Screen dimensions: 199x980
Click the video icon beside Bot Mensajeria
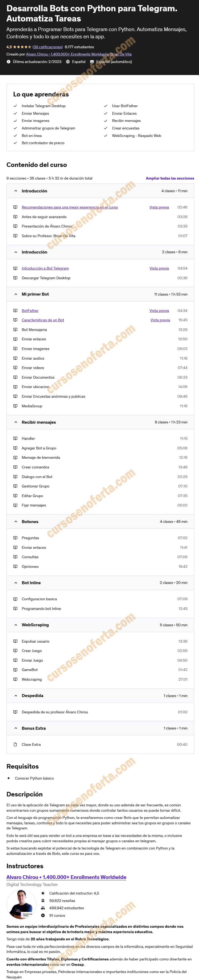pyautogui.click(x=15, y=329)
